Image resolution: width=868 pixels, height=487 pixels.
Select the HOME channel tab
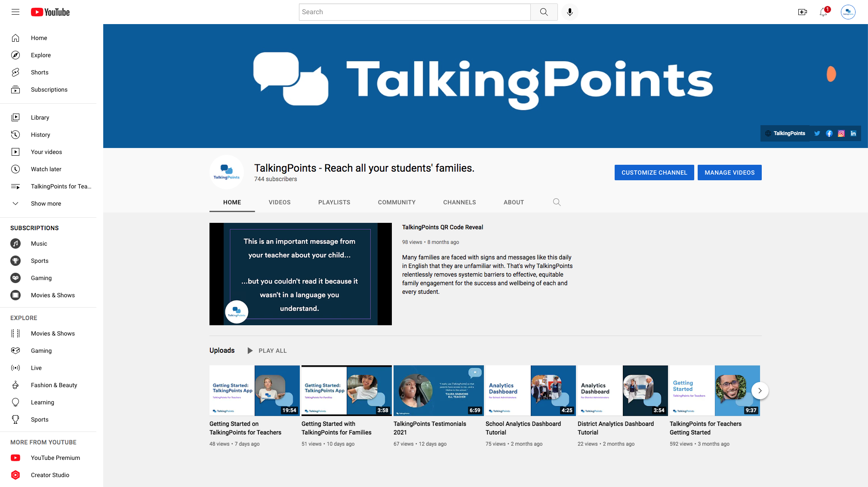pyautogui.click(x=232, y=202)
